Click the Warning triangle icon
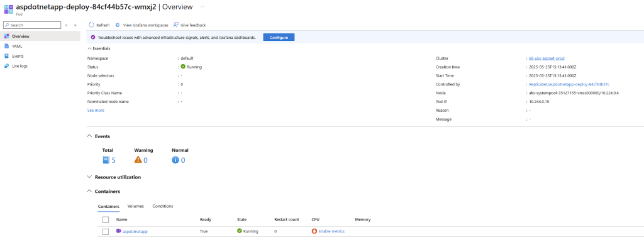This screenshot has width=644, height=250. click(x=138, y=160)
